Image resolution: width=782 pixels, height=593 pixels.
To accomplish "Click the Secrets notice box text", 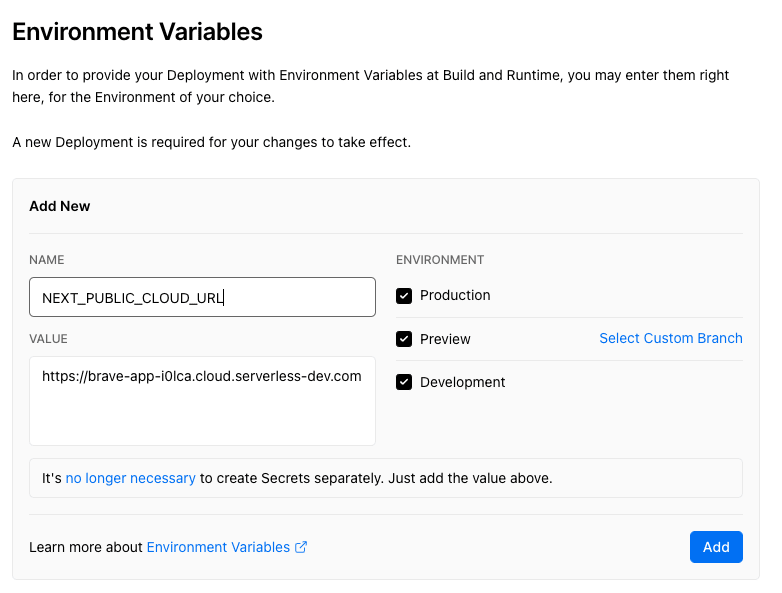I will click(x=297, y=478).
